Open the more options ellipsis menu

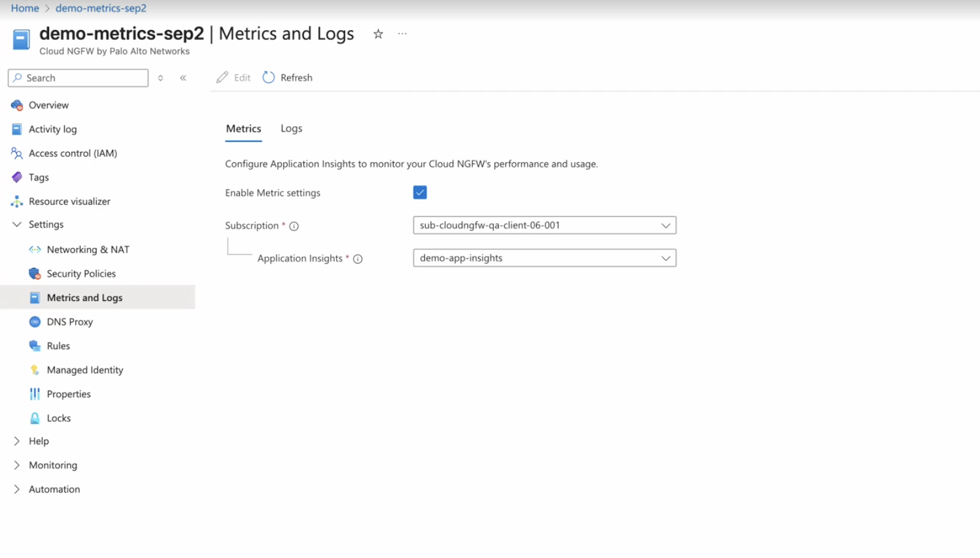(x=402, y=34)
